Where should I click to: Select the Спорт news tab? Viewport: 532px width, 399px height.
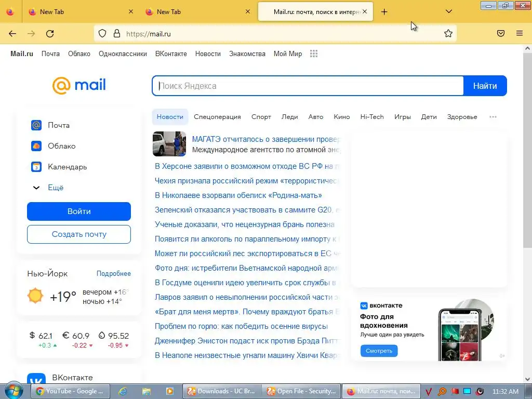(x=261, y=117)
